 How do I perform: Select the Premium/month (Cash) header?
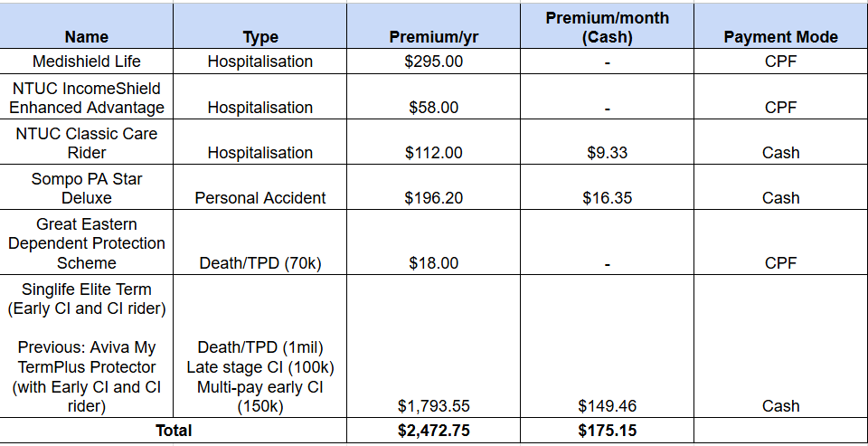(x=607, y=27)
